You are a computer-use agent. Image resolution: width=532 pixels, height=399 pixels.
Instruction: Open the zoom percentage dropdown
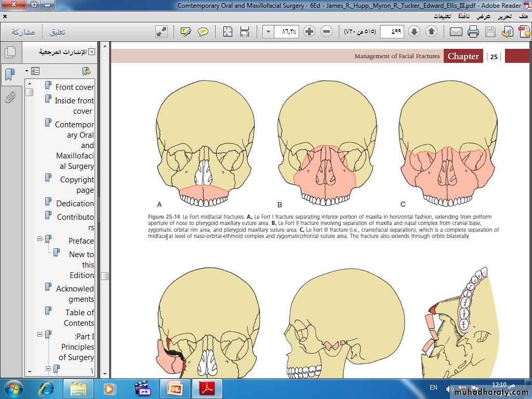268,32
